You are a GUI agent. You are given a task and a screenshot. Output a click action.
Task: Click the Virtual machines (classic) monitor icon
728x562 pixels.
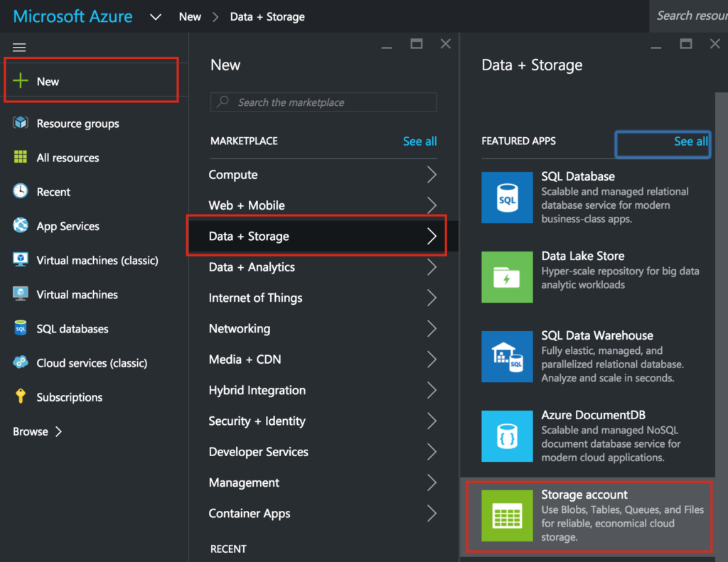click(x=21, y=259)
